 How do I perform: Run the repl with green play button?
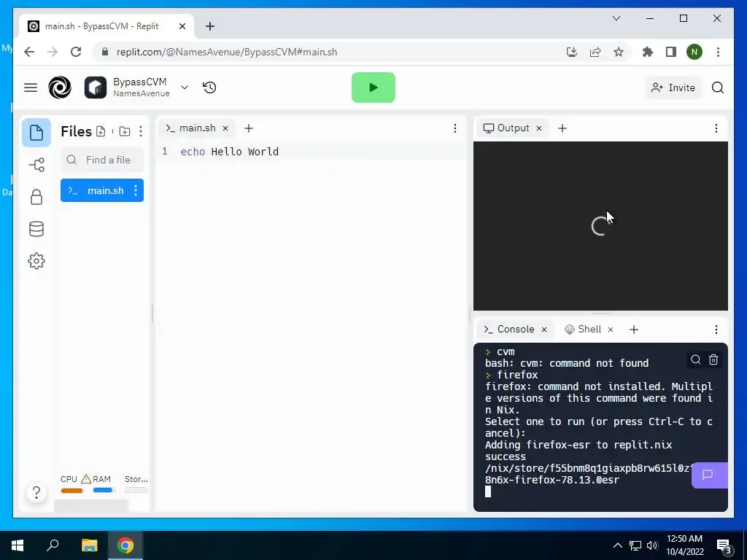[373, 87]
